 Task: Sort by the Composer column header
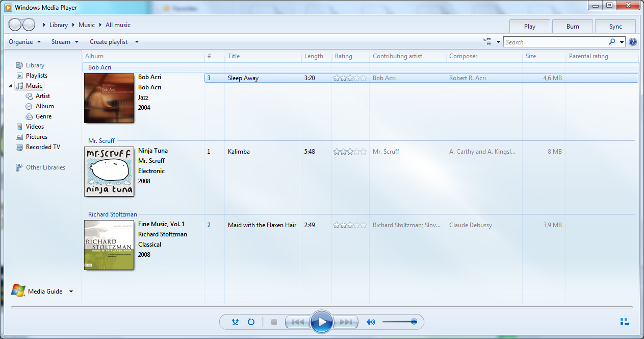pyautogui.click(x=484, y=56)
